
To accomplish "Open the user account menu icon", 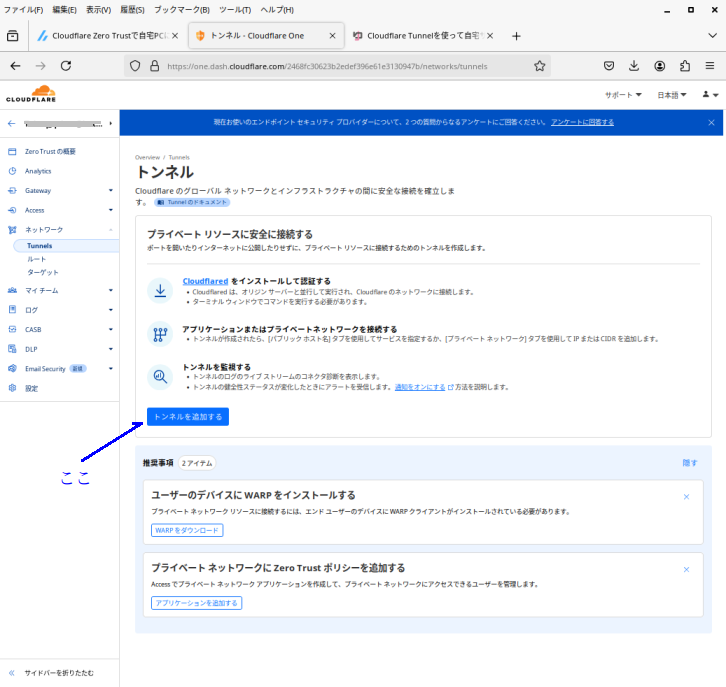I will coord(710,94).
